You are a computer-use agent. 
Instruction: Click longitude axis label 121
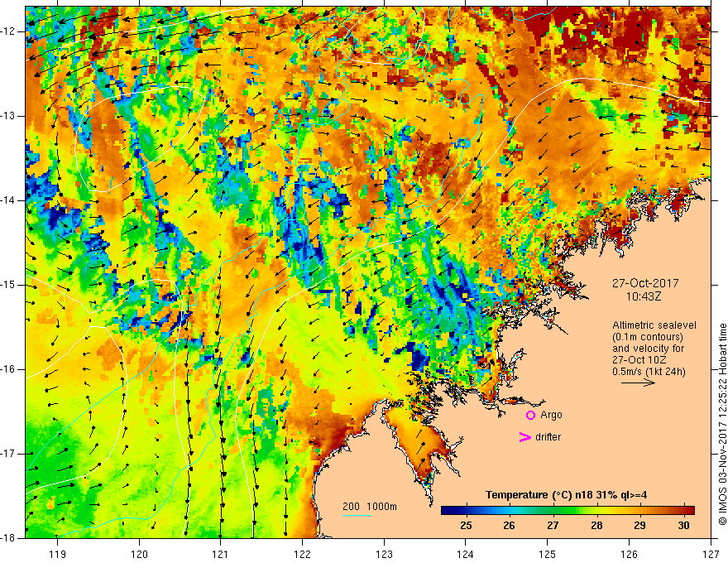pyautogui.click(x=221, y=554)
